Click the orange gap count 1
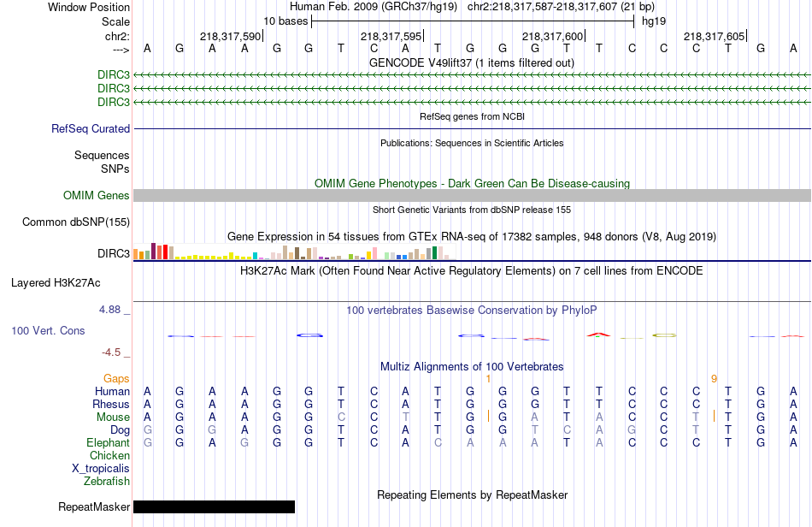The width and height of the screenshot is (812, 527). click(x=488, y=379)
